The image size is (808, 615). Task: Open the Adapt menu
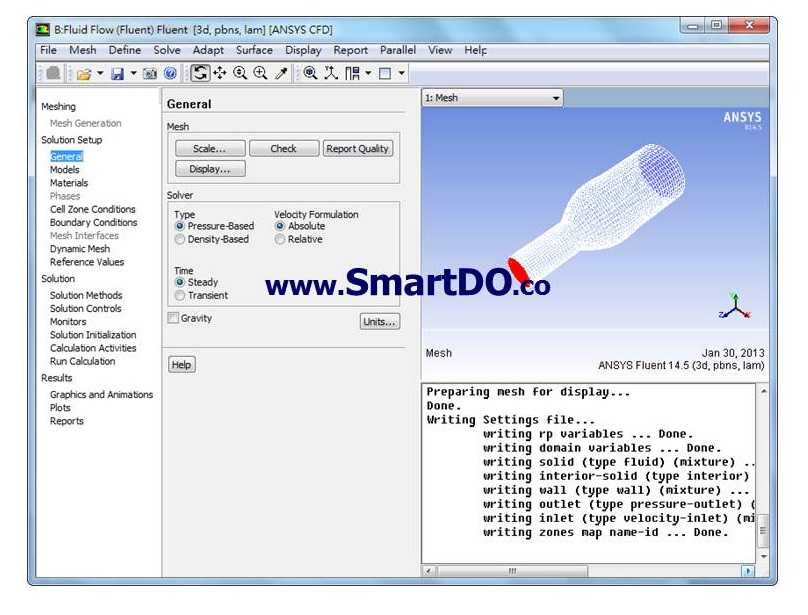pyautogui.click(x=208, y=50)
